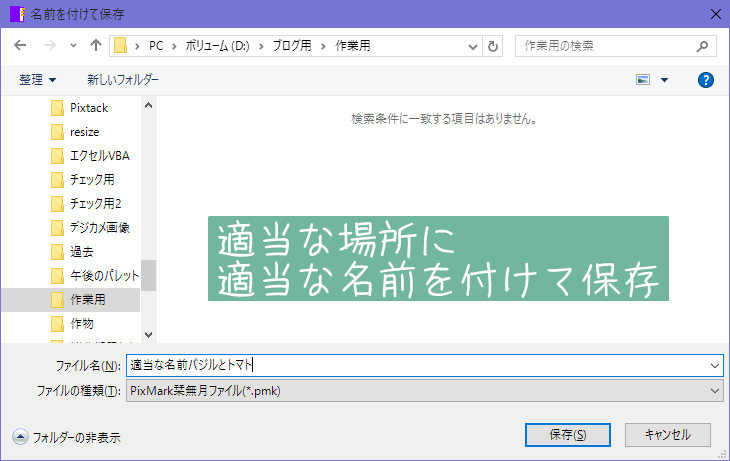Select ブログ用 in the address path
The width and height of the screenshot is (730, 461).
point(292,46)
